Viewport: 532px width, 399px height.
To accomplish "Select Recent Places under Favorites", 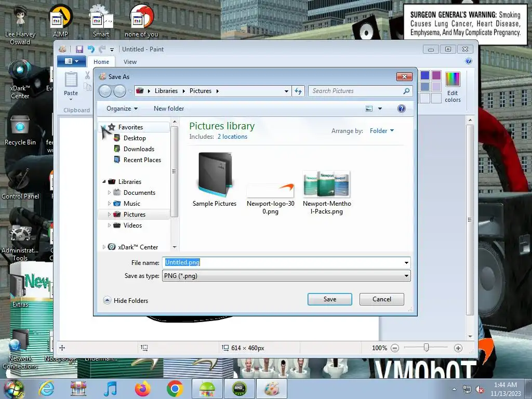I will [x=142, y=160].
